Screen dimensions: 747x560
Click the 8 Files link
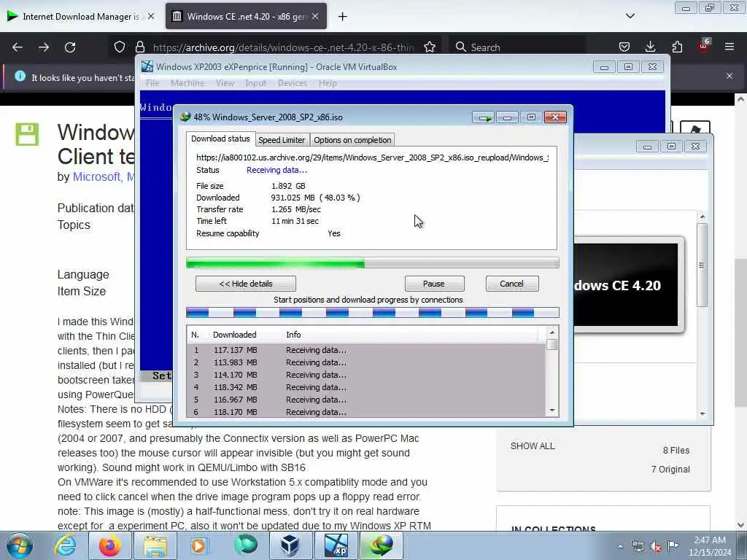point(676,451)
